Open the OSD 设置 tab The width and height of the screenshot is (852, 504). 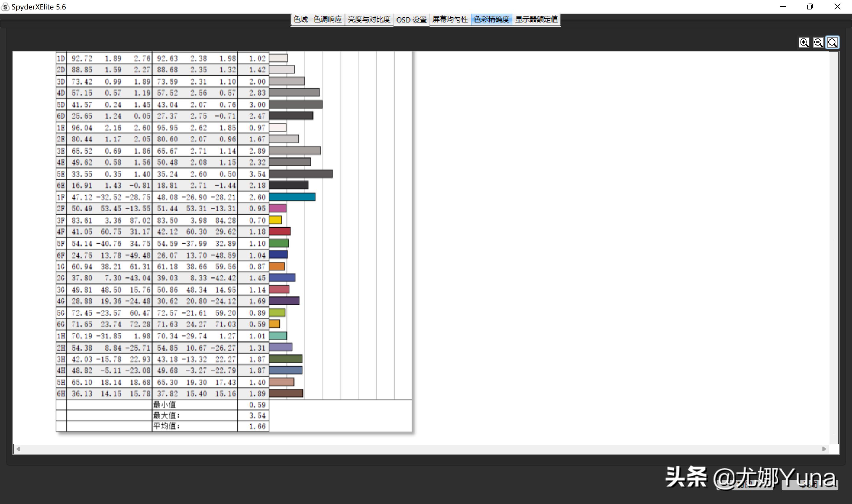[411, 19]
